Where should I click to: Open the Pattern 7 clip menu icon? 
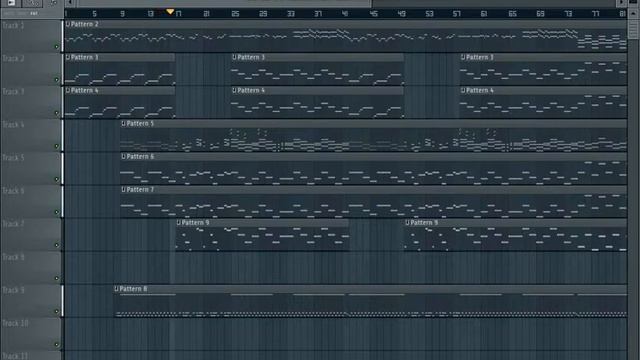123,190
